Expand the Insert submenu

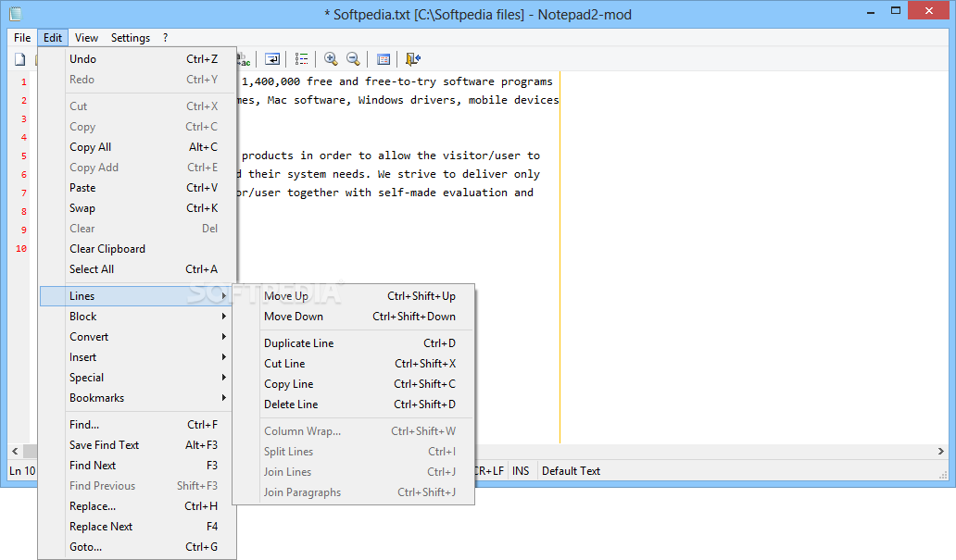coord(138,357)
